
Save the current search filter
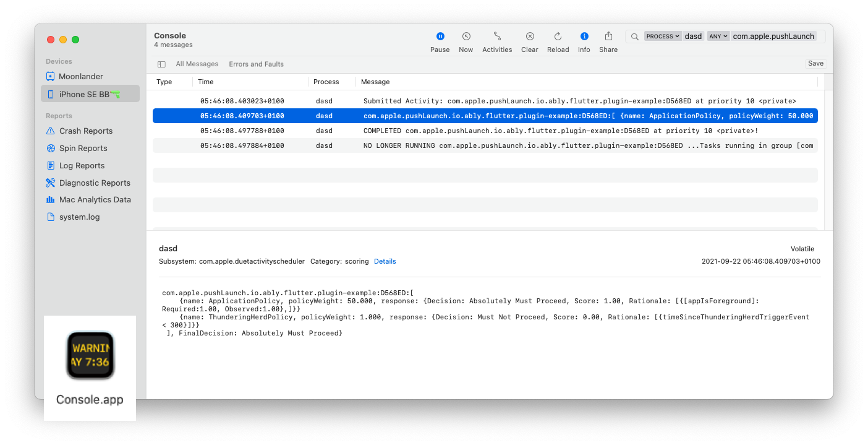[815, 63]
